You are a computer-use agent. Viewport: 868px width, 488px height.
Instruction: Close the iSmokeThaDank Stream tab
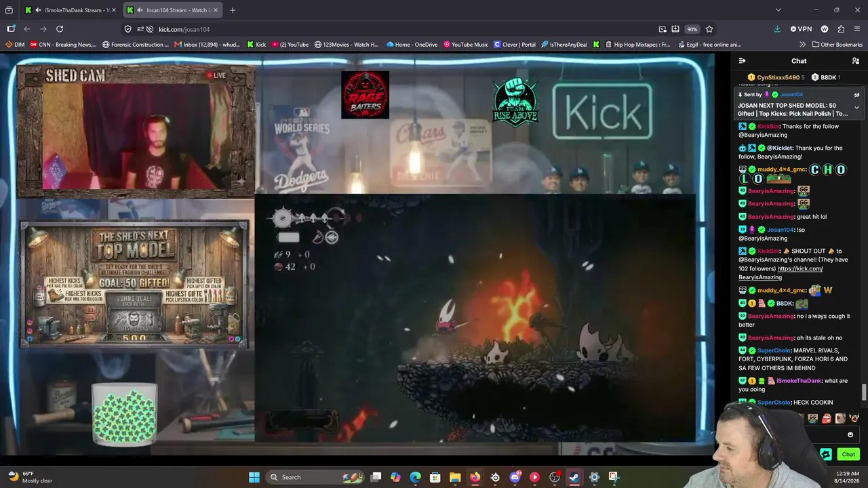tap(113, 10)
